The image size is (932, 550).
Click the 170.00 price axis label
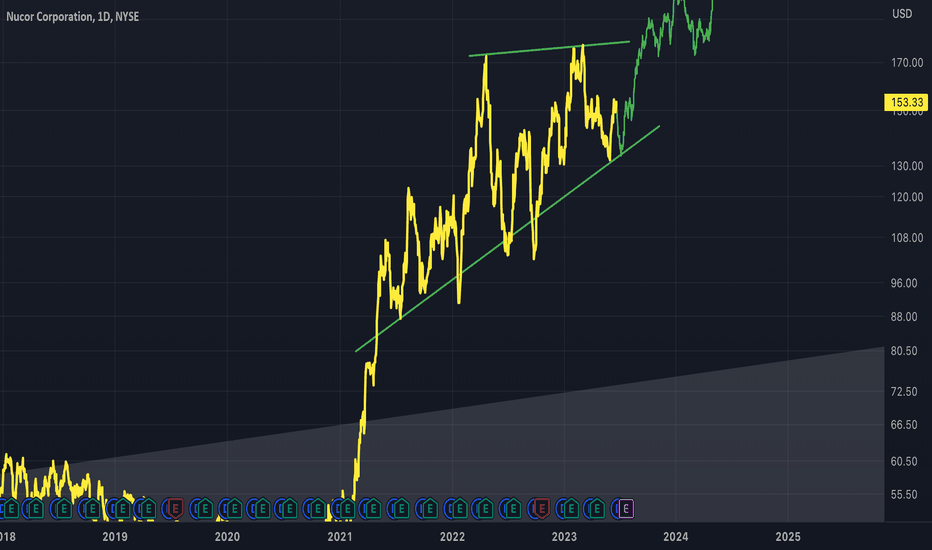[x=907, y=62]
